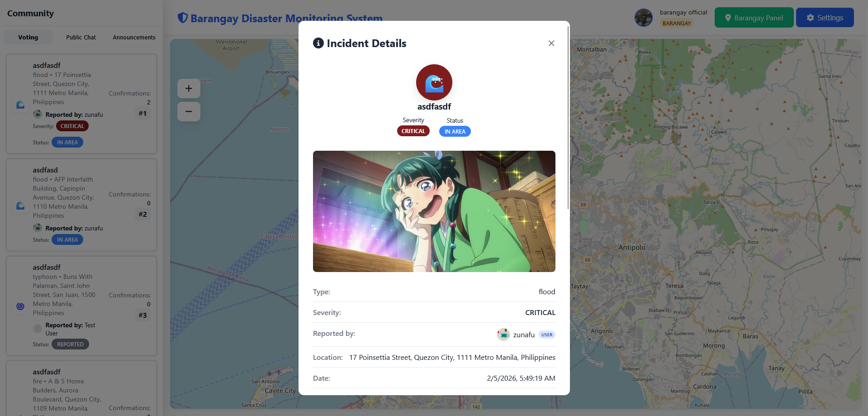The width and height of the screenshot is (868, 416).
Task: Click the asdfasdf title in the dialog
Action: tap(434, 107)
